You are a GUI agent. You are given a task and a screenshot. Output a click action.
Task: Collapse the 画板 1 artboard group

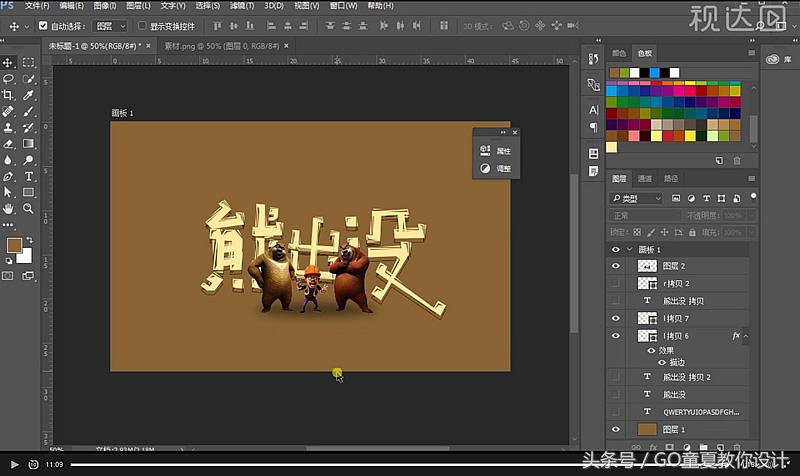(630, 249)
